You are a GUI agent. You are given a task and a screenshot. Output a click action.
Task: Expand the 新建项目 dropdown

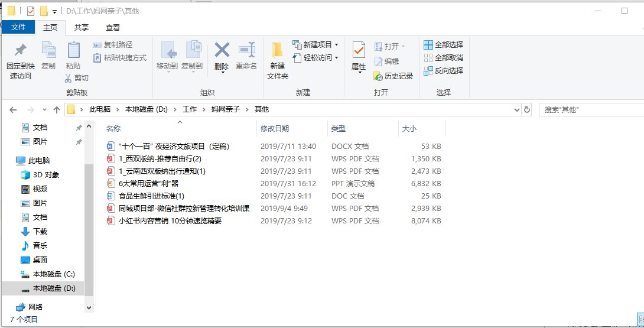click(x=336, y=45)
